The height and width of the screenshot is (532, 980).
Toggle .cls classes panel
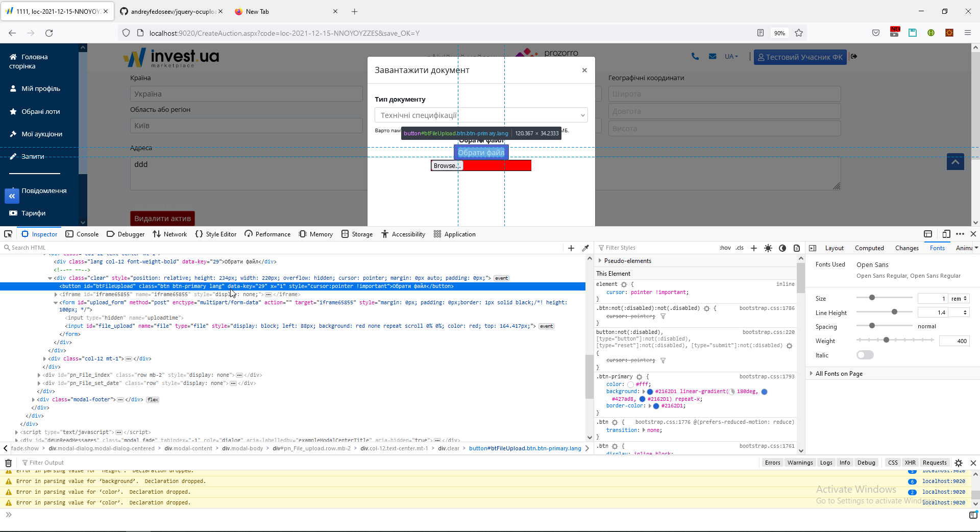coord(740,248)
